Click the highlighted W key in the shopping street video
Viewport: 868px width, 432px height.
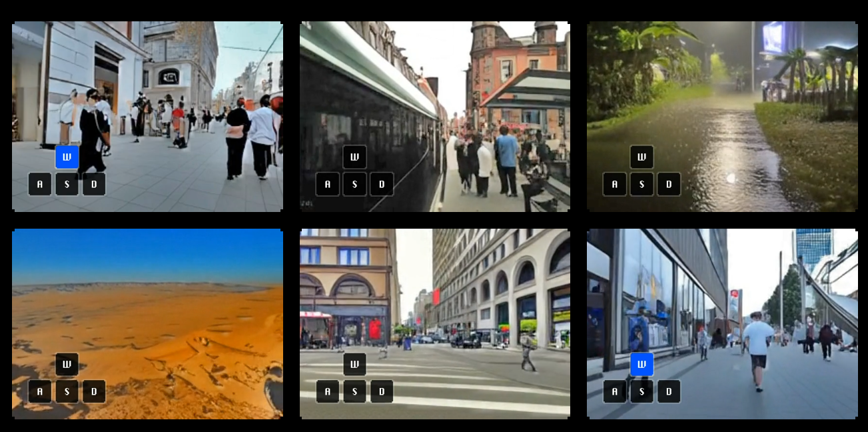pos(67,157)
